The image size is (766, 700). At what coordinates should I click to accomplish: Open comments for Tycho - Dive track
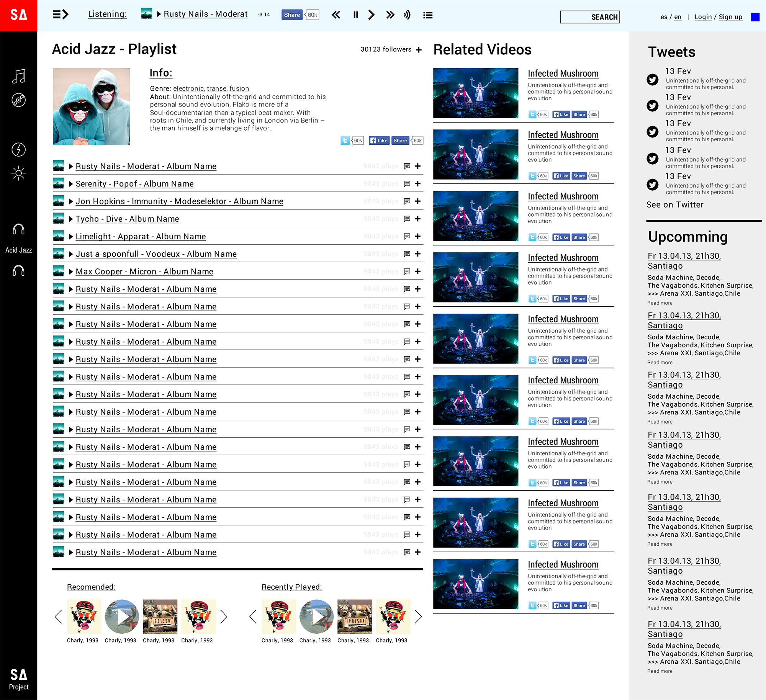click(407, 219)
